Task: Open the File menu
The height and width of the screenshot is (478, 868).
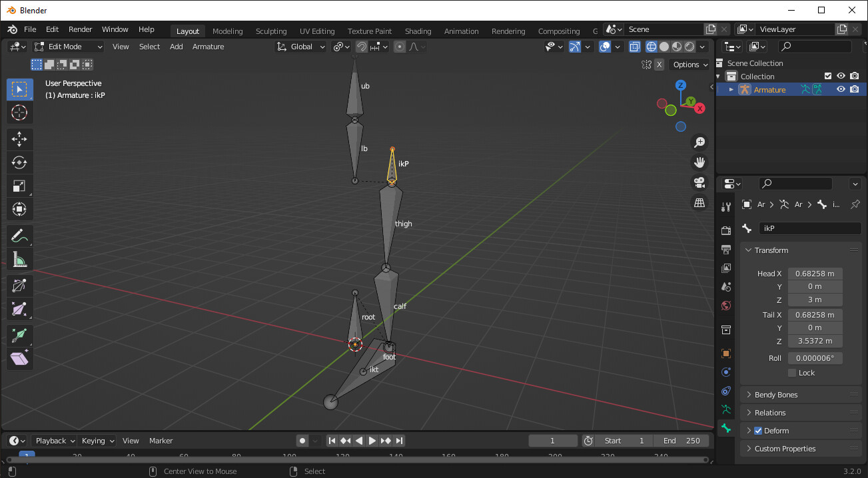Action: (x=30, y=29)
